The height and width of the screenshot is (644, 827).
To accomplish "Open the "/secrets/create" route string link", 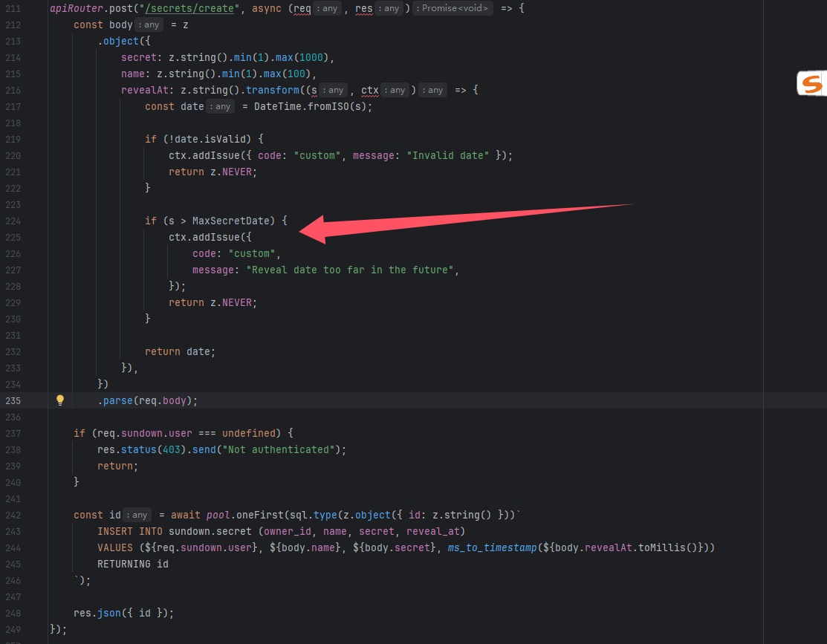I will point(186,9).
